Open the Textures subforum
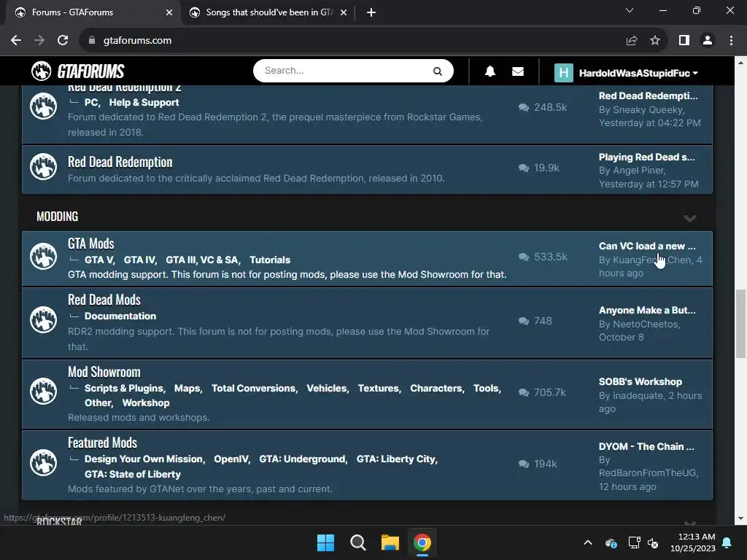747x560 pixels. point(379,388)
